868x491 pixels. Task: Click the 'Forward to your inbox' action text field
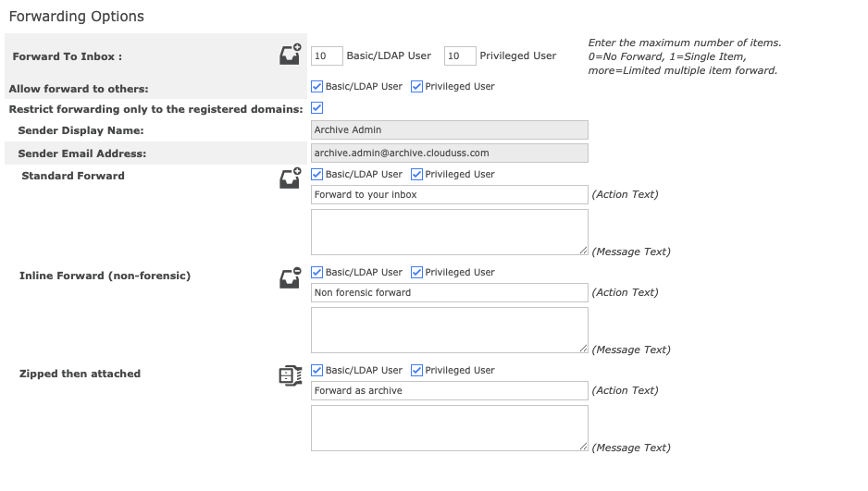[x=449, y=195]
